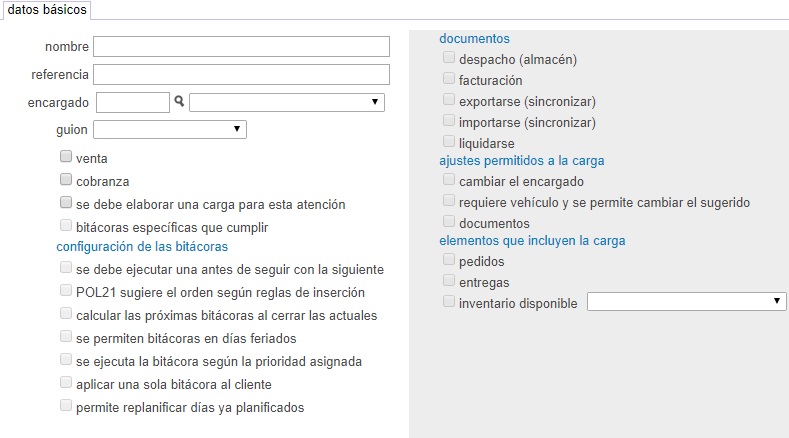Toggle exportarse (sincronizar) checkbox
The image size is (789, 438).
coord(449,99)
